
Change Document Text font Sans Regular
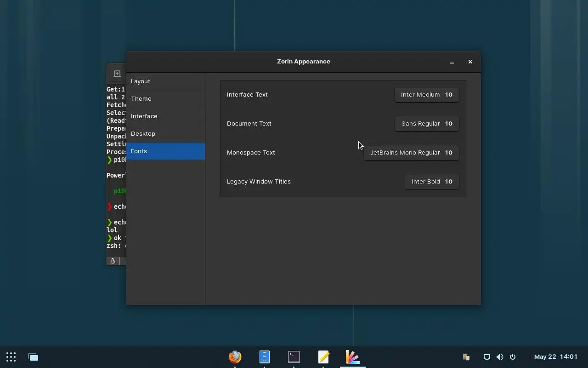pos(427,124)
